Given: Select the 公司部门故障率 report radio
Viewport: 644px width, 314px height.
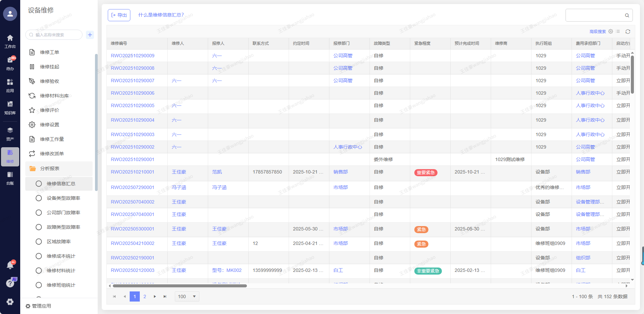Looking at the screenshot, I should point(39,213).
